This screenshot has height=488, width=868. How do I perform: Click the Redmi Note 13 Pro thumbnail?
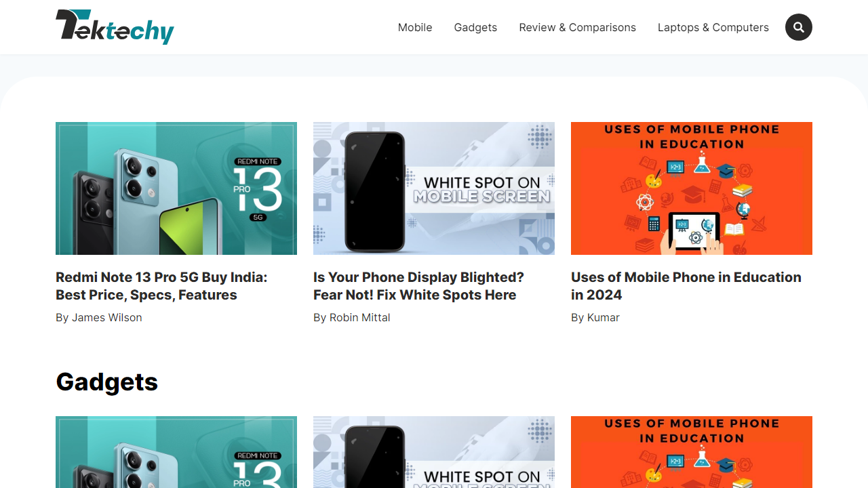(176, 188)
